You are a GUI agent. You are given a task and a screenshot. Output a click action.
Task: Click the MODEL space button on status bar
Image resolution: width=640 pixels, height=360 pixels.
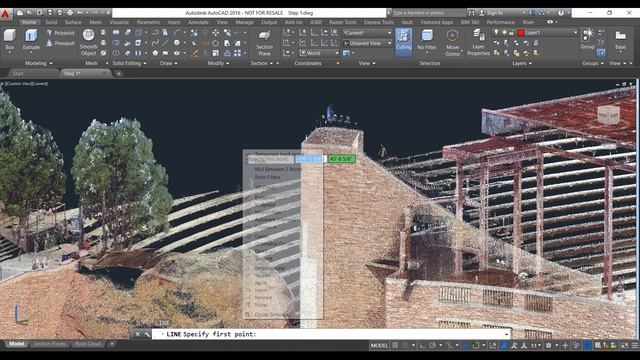coord(379,346)
